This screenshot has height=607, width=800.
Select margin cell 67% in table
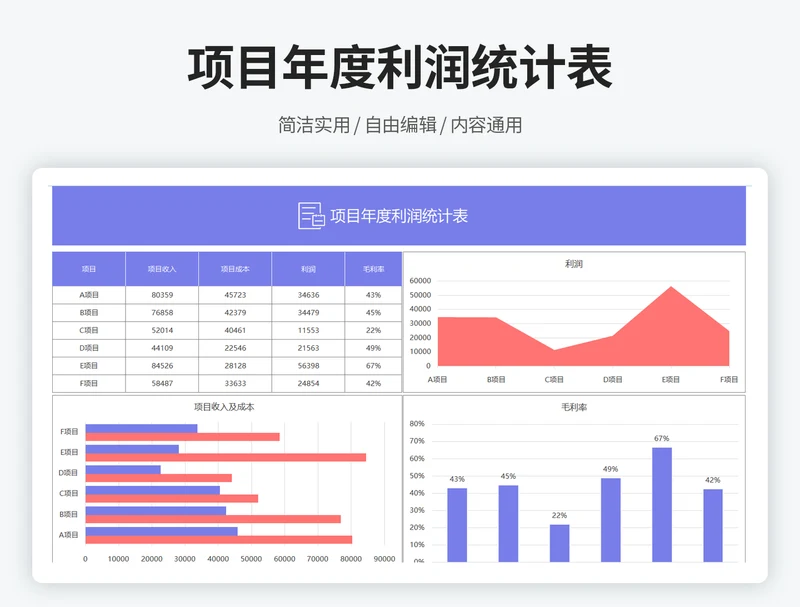[373, 366]
